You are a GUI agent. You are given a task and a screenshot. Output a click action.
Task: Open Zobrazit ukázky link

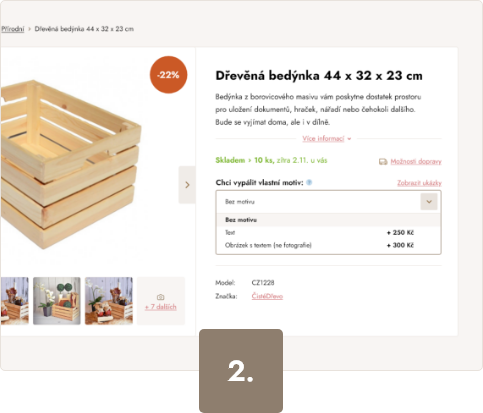[x=419, y=183]
